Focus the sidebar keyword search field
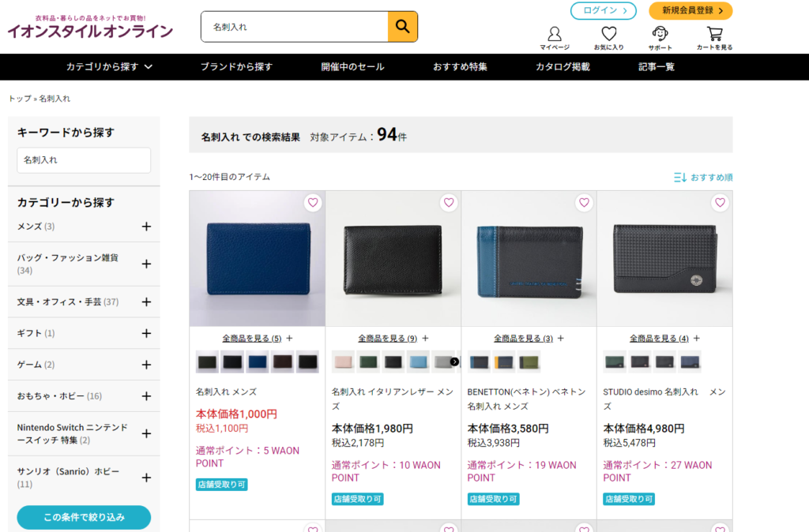Viewport: 809px width, 532px height. coord(84,160)
